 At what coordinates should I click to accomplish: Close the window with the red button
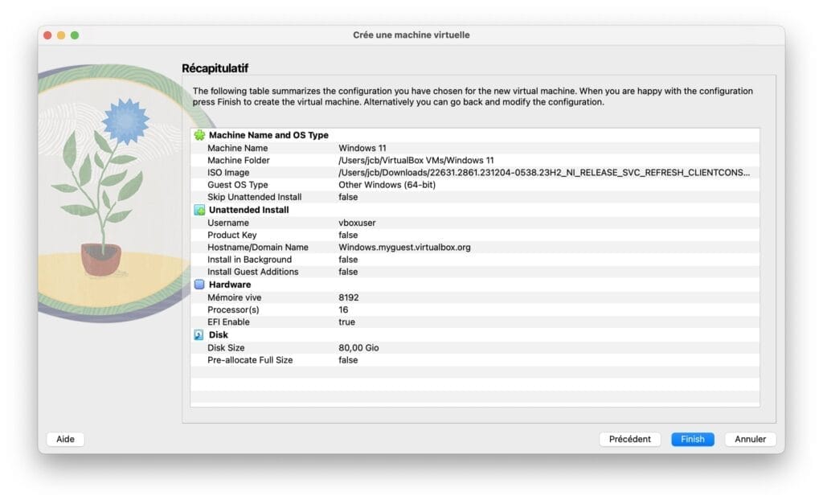(x=47, y=35)
